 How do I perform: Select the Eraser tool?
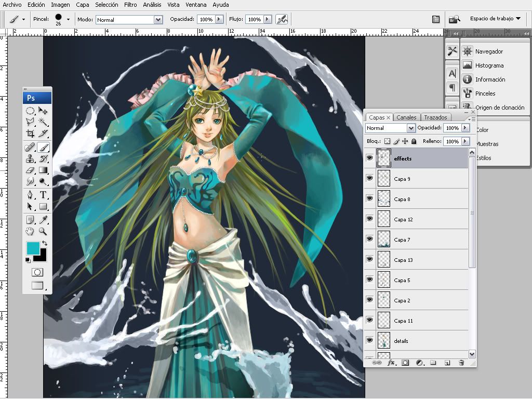[x=30, y=170]
